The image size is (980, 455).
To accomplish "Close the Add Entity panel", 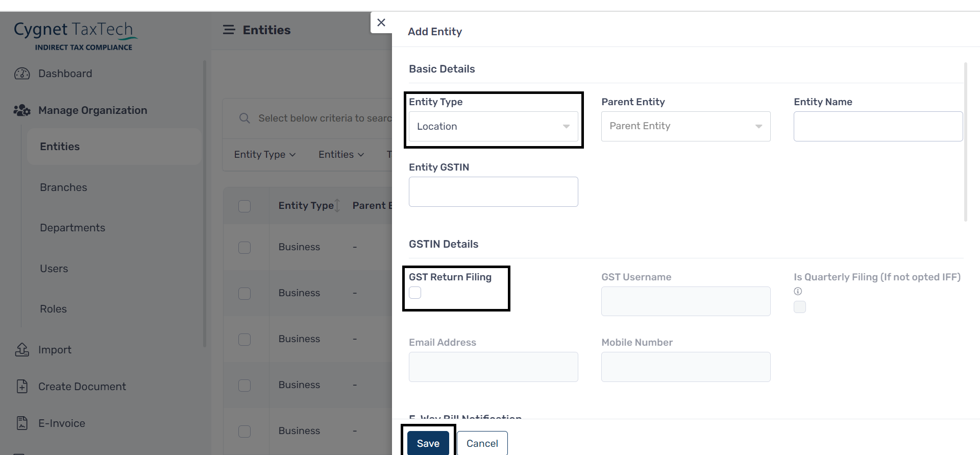I will pyautogui.click(x=381, y=22).
